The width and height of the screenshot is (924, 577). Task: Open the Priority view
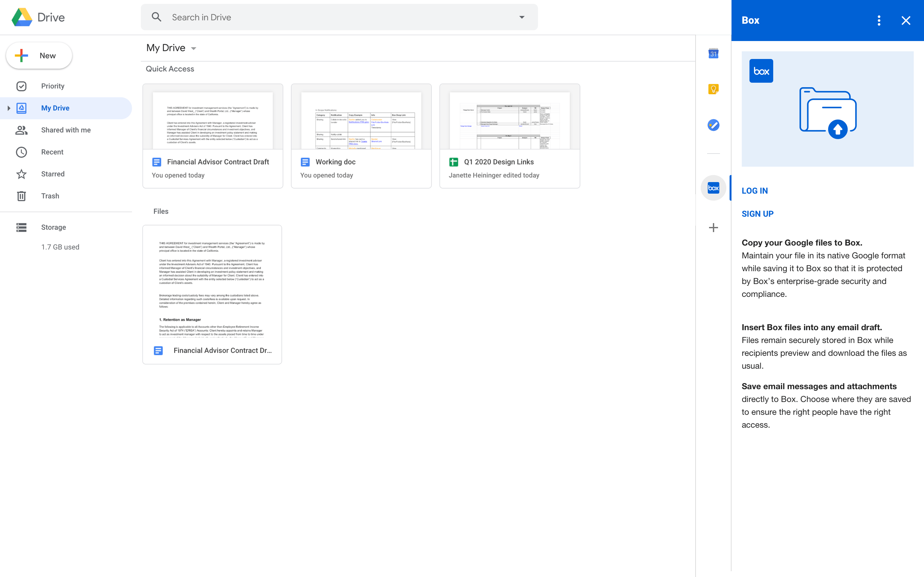[x=53, y=86]
